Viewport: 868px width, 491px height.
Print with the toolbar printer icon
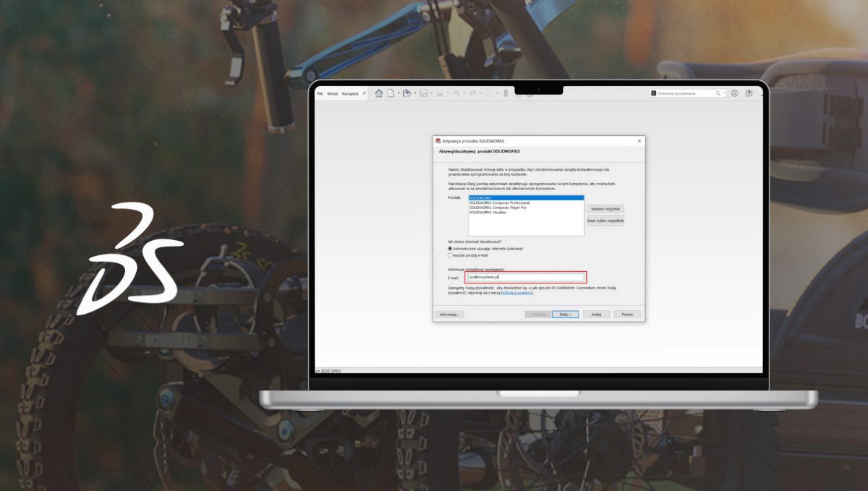(440, 93)
